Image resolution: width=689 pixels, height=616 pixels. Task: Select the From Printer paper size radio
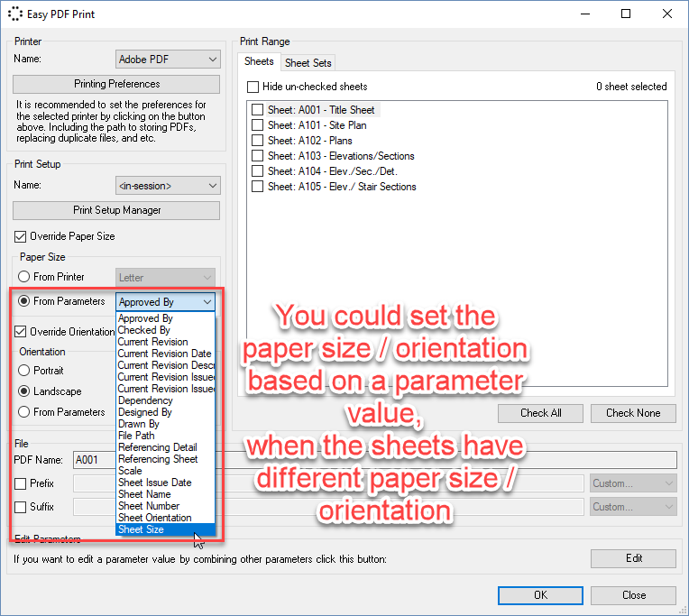click(x=23, y=277)
